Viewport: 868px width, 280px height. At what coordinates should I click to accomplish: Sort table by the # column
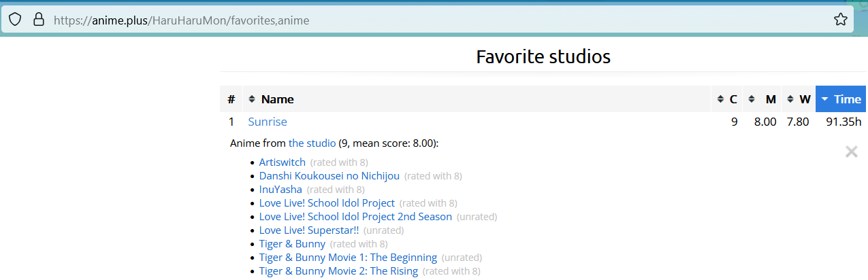[x=231, y=99]
